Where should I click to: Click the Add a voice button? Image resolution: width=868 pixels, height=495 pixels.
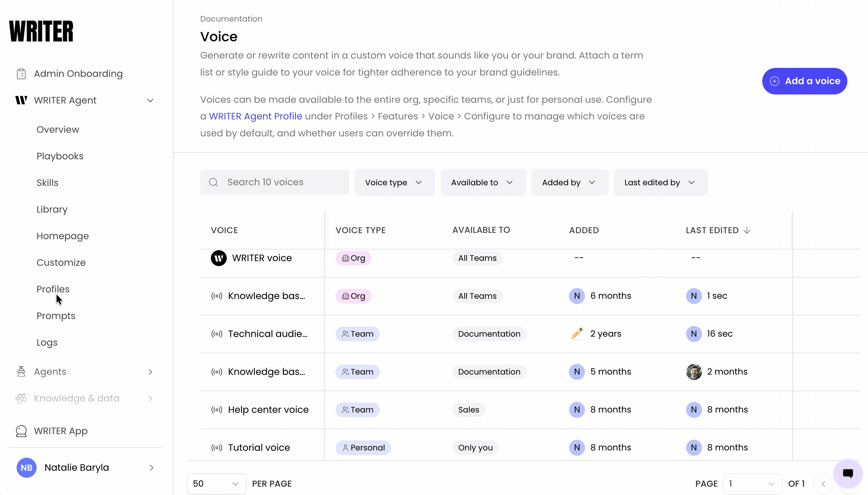click(x=804, y=81)
